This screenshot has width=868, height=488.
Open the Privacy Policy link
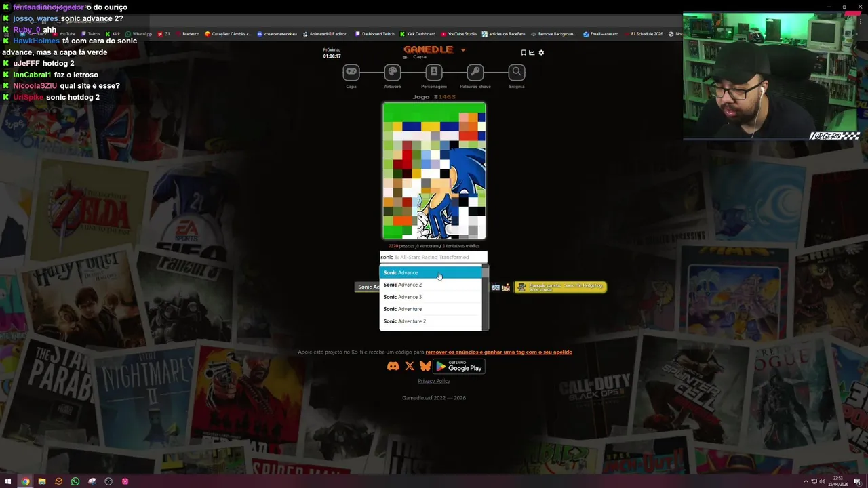[x=434, y=381]
